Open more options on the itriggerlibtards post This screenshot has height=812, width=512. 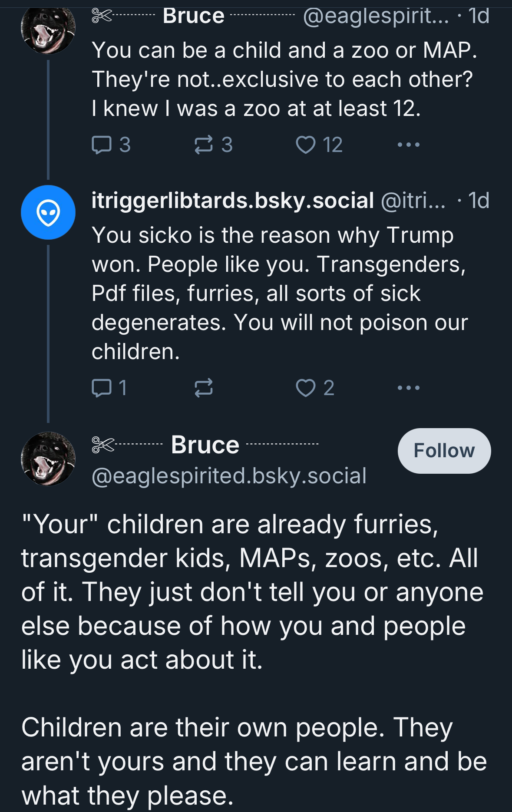(408, 388)
